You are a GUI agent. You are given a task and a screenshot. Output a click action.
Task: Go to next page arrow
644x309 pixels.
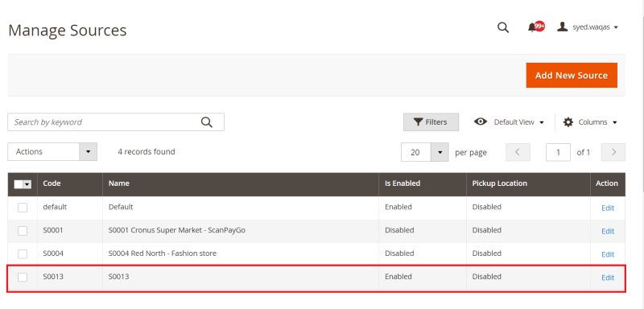(613, 152)
